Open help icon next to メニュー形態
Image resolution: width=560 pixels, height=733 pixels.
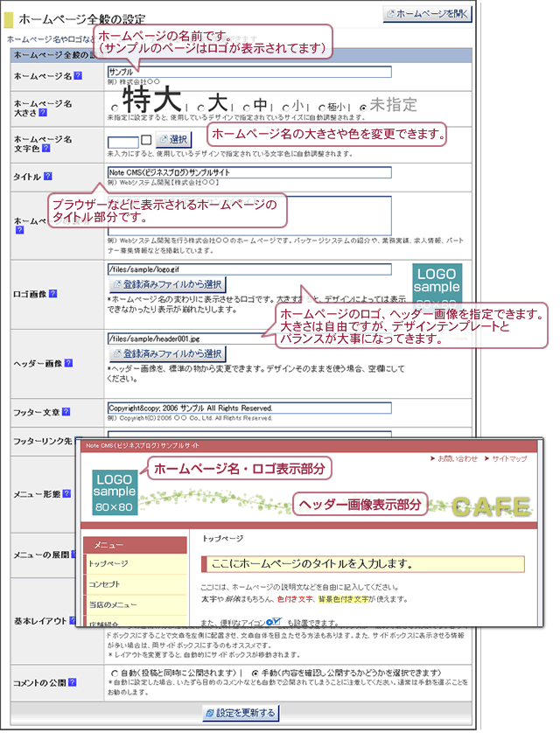(66, 493)
